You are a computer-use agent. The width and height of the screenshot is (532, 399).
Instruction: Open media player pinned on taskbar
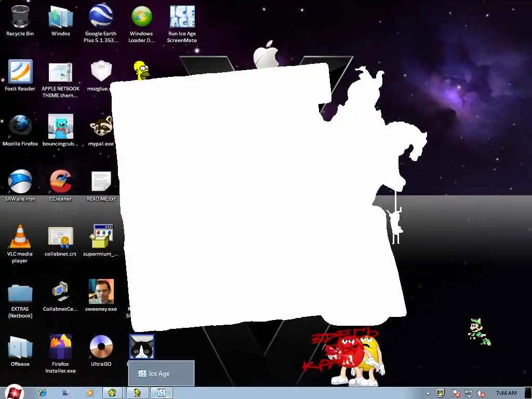(90, 393)
